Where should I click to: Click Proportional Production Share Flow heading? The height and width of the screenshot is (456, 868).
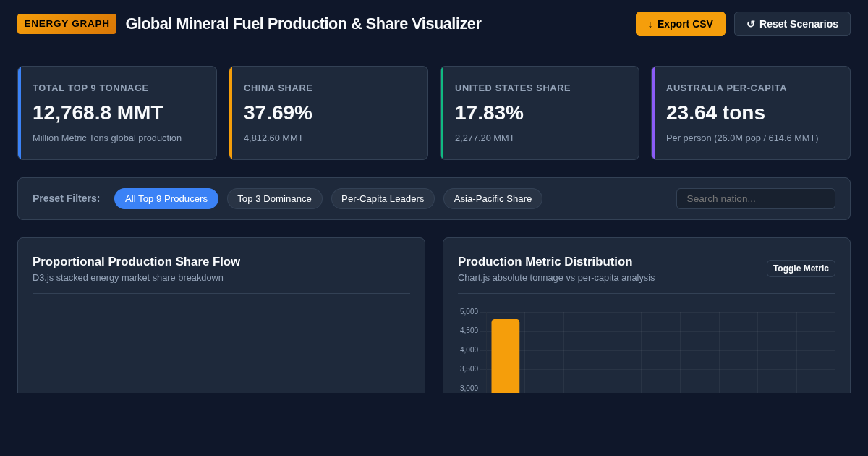[136, 262]
